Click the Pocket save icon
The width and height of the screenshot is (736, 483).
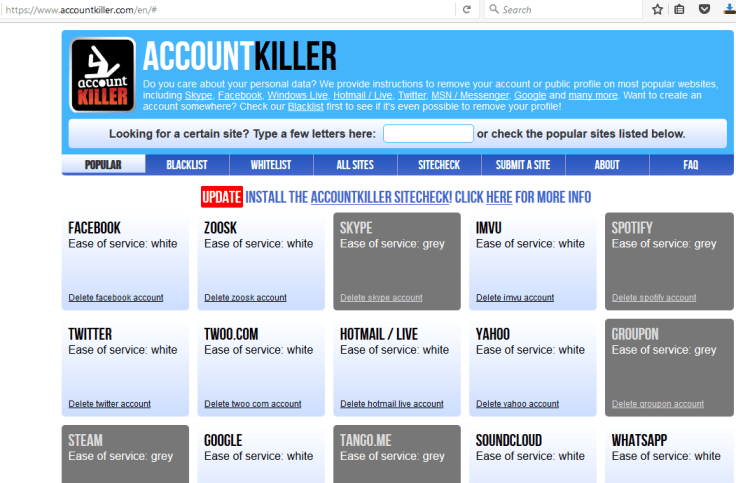(x=705, y=9)
